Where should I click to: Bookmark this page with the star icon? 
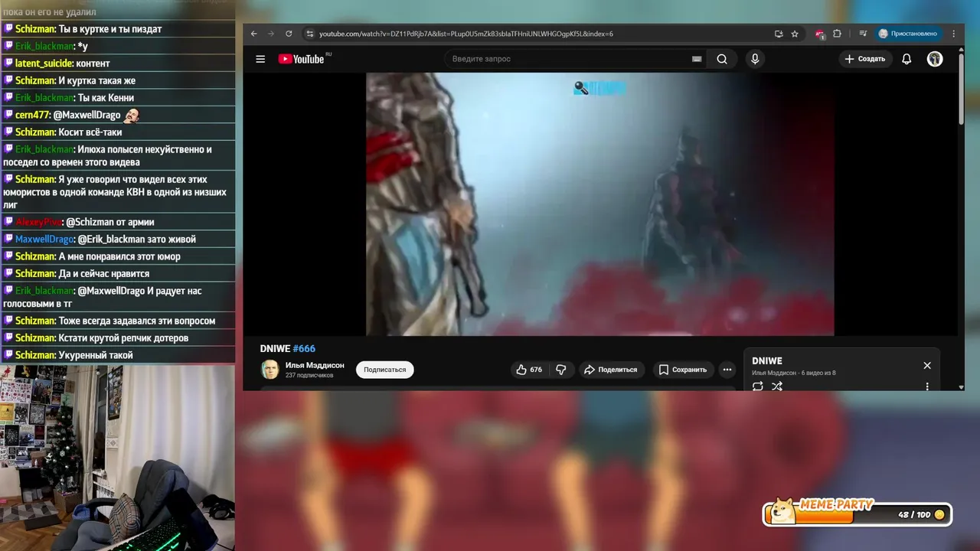click(795, 34)
